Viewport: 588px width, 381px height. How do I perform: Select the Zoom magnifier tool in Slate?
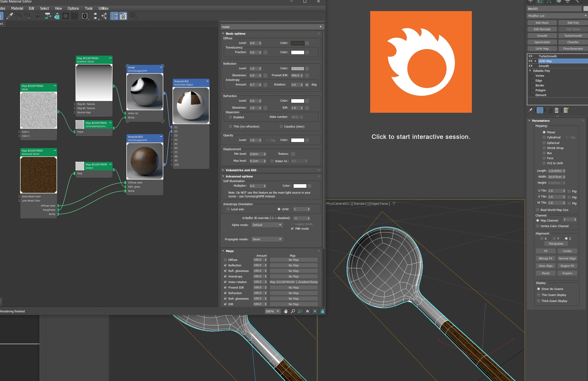[293, 311]
